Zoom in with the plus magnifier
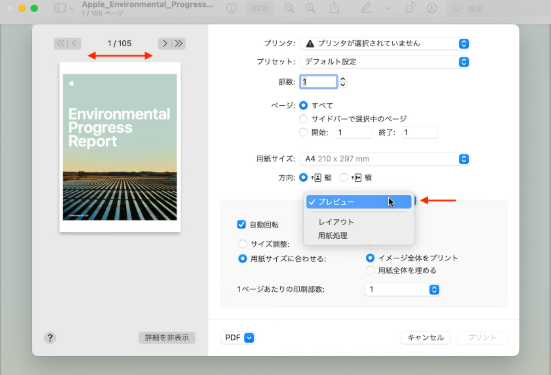Viewport: 551px width, 375px height. [x=310, y=8]
